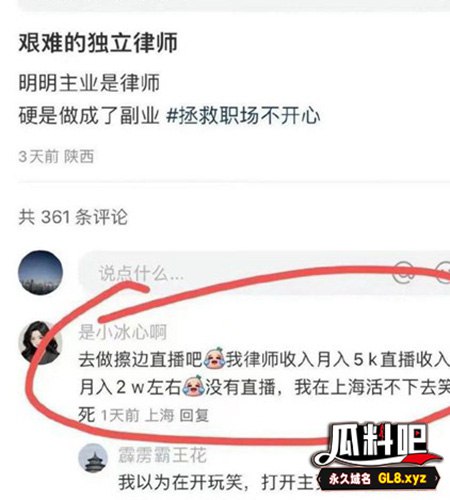Click the 1天前 上海 comment timestamp
Viewport: 450px width, 500px height.
[x=138, y=415]
